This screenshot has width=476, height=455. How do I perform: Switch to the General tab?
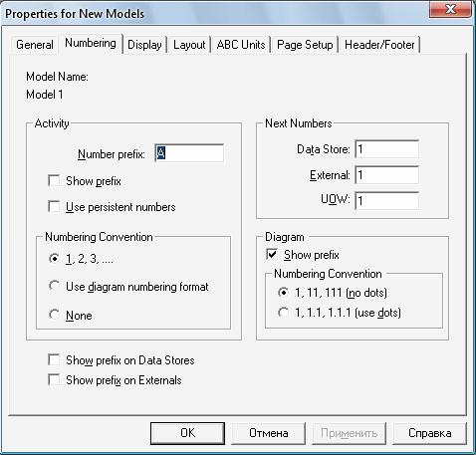[x=35, y=45]
